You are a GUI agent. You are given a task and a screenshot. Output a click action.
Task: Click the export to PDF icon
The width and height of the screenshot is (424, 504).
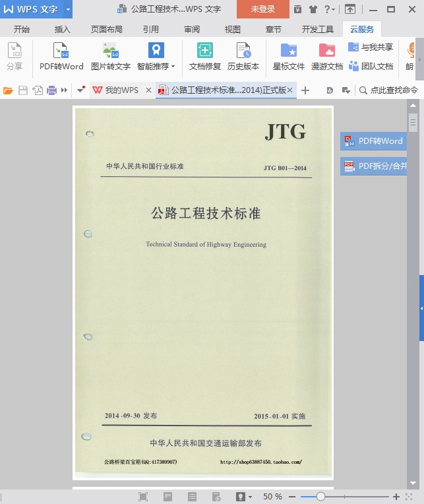[x=38, y=90]
